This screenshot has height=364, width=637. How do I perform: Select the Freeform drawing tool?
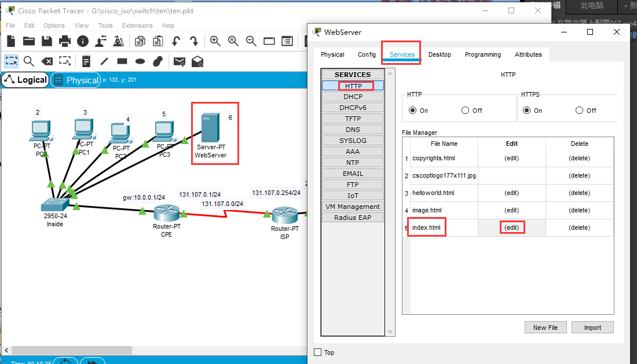click(158, 61)
